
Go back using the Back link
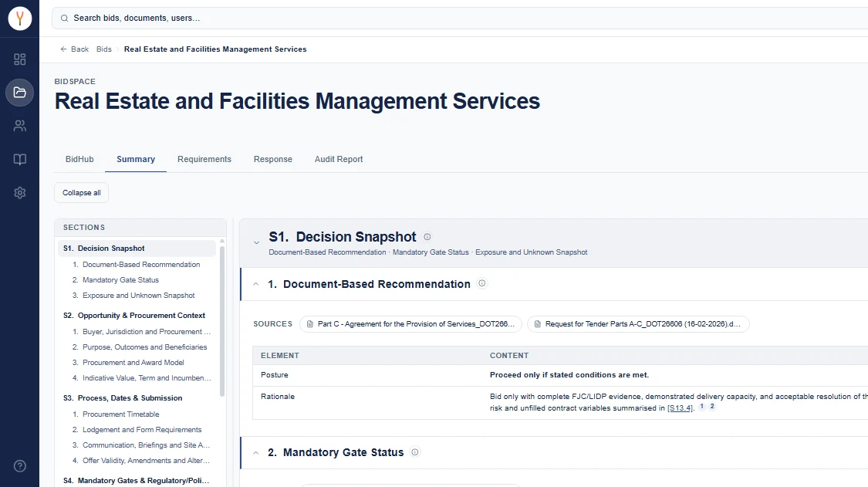point(75,49)
